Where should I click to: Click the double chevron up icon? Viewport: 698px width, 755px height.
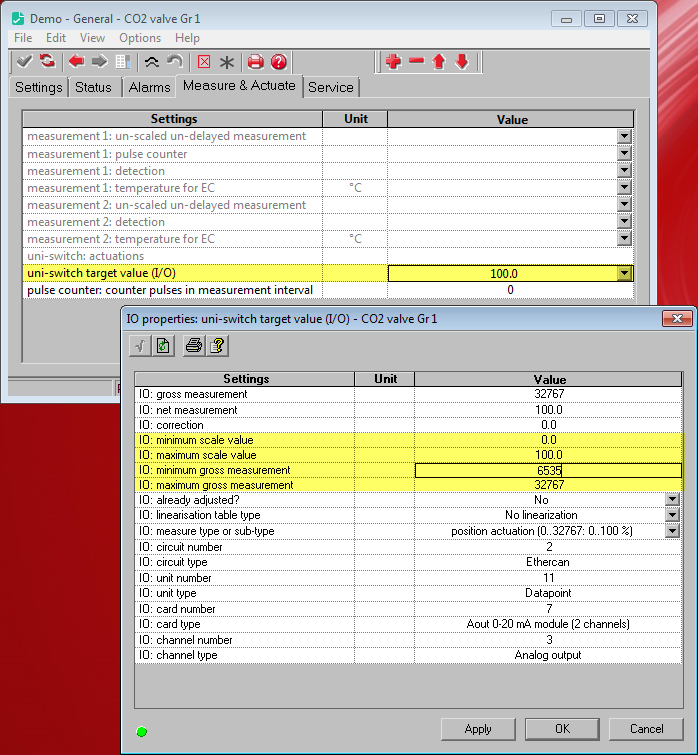click(x=152, y=62)
